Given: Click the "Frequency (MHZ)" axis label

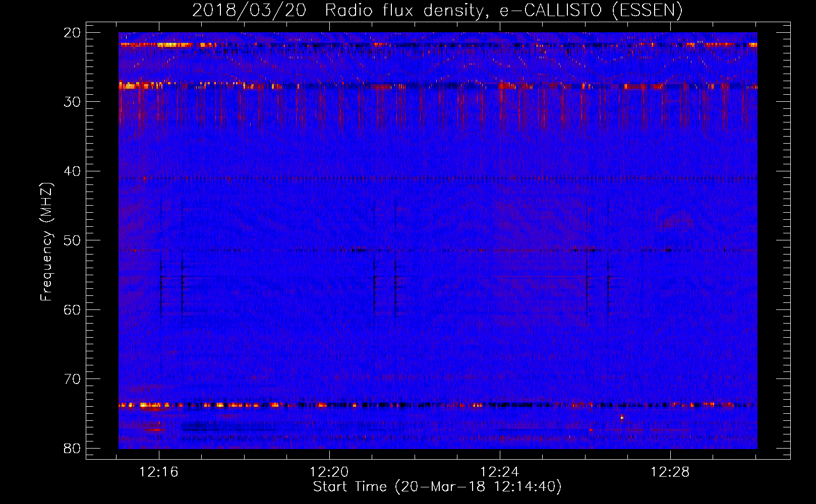Looking at the screenshot, I should [x=46, y=242].
